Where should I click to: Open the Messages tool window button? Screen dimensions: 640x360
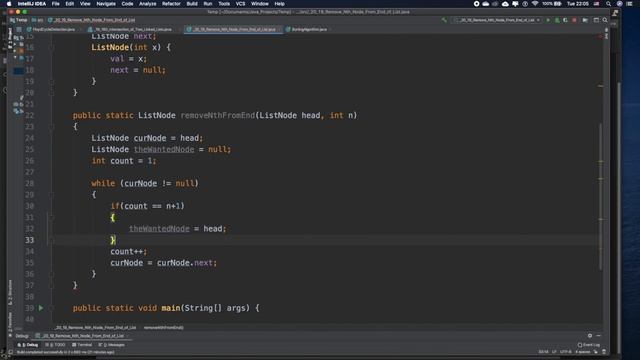[x=111, y=345]
